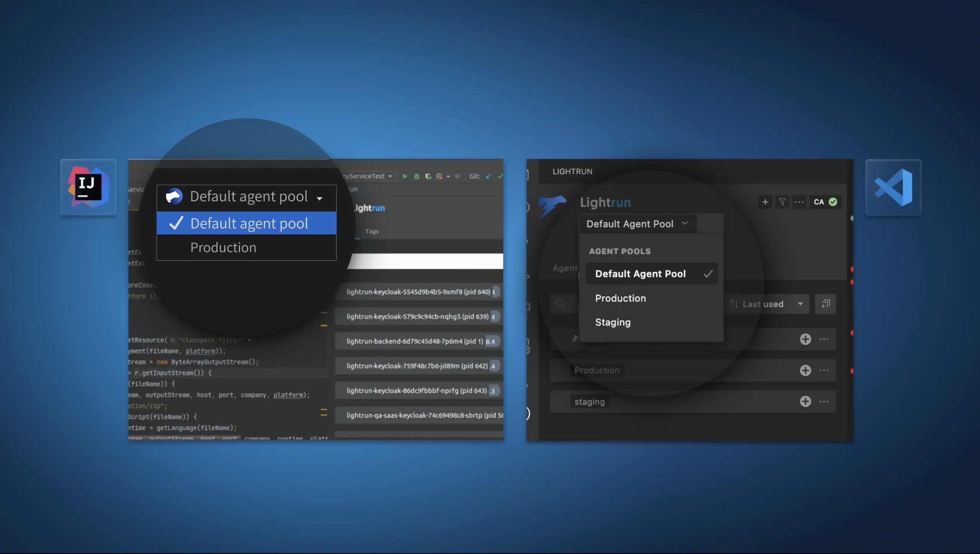Image resolution: width=980 pixels, height=554 pixels.
Task: Click code line with getLanguage(fileName)
Action: [x=183, y=428]
